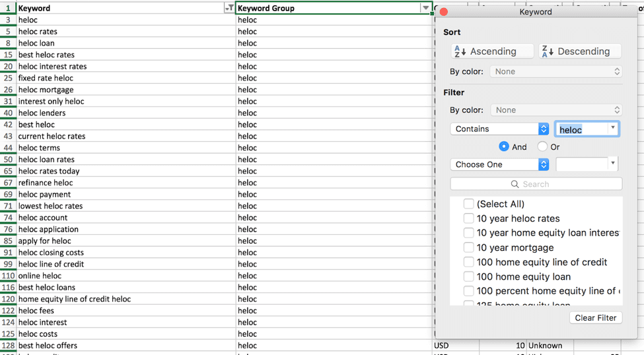Check the 10 year heloc rates option
The width and height of the screenshot is (644, 355).
[x=468, y=218]
